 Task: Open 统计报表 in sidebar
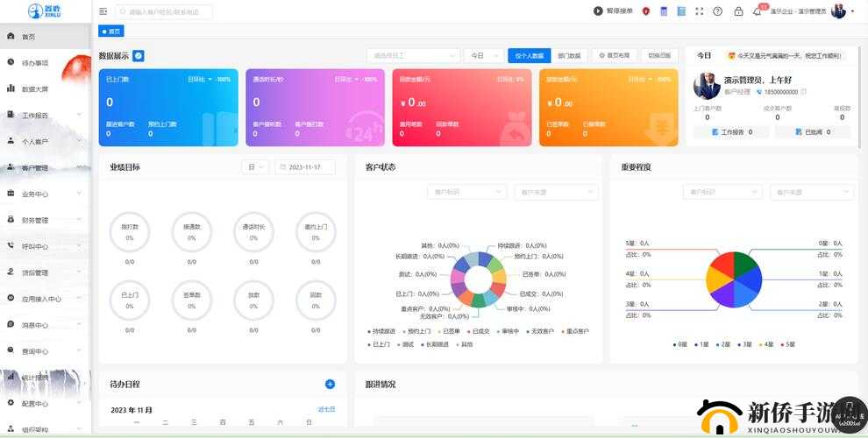tap(45, 378)
